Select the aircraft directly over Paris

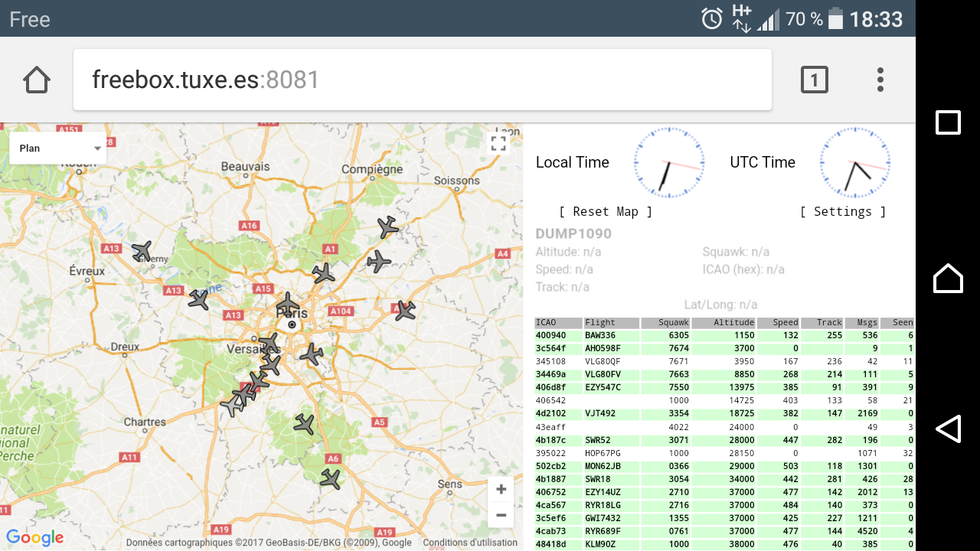pos(288,304)
